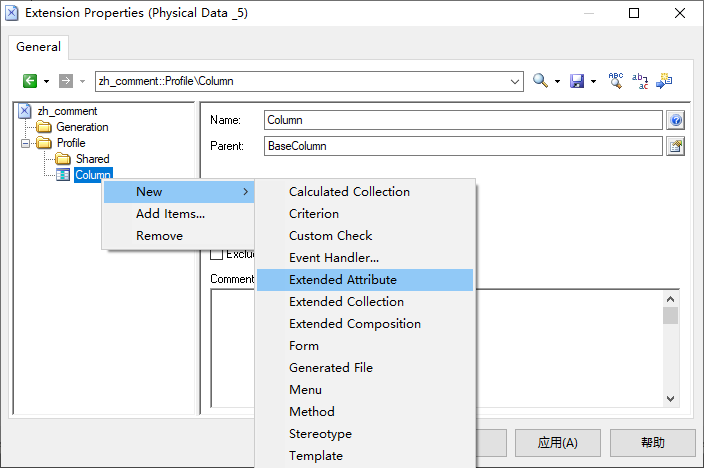Click the properties icon beside Parent field
The width and height of the screenshot is (704, 468).
point(675,146)
